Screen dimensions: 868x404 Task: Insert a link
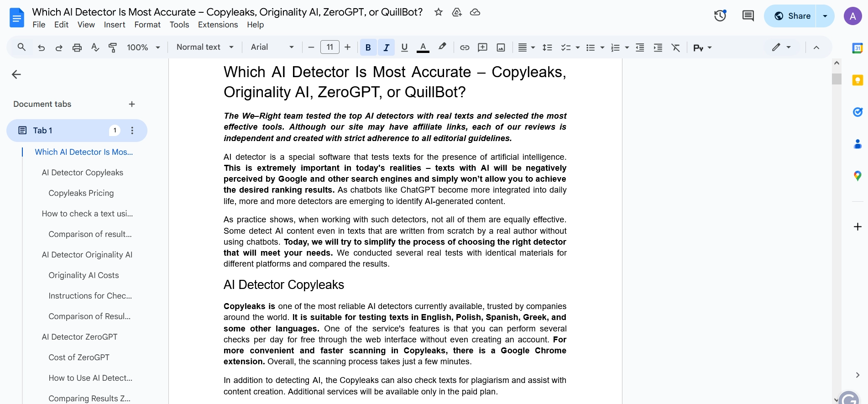point(465,47)
